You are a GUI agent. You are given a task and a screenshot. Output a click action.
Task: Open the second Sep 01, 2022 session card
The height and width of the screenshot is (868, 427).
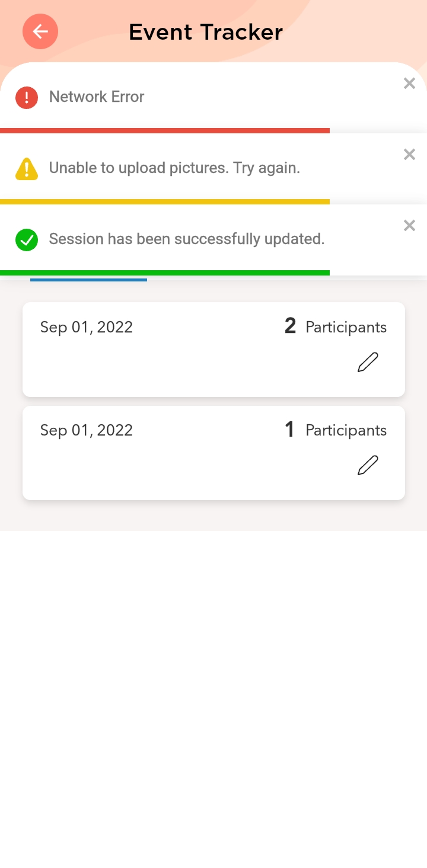pos(178,453)
